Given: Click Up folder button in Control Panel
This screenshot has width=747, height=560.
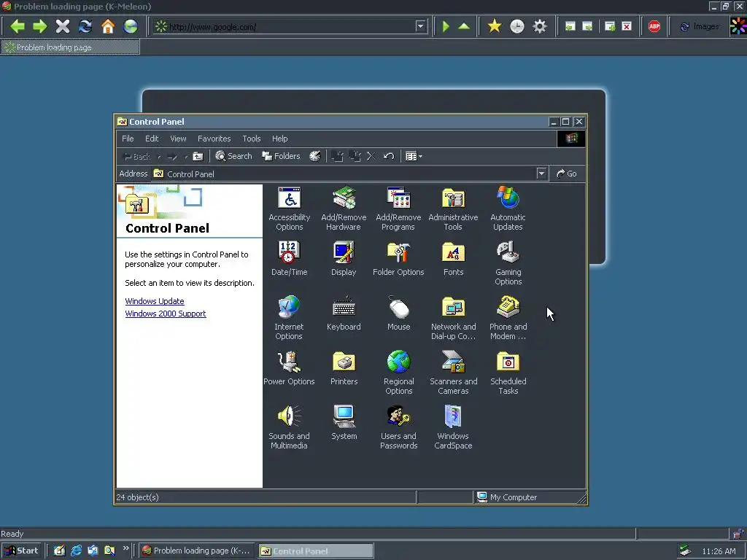Looking at the screenshot, I should click(x=198, y=156).
